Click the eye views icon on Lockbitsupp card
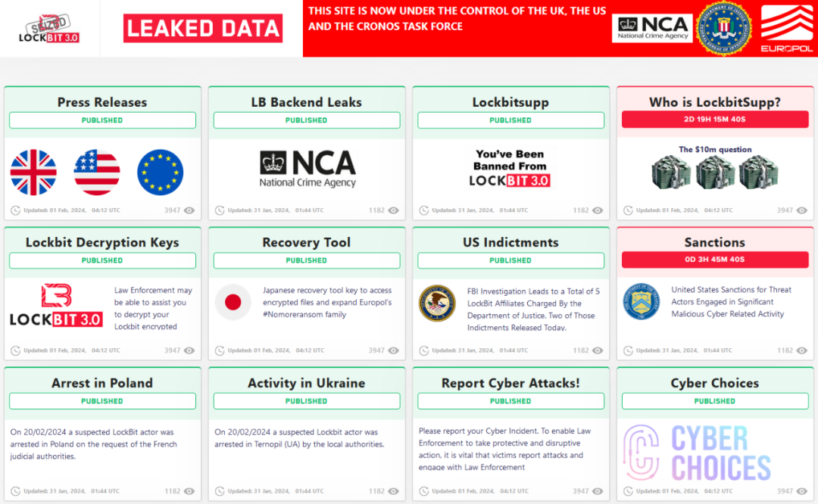The image size is (818, 504). point(598,210)
